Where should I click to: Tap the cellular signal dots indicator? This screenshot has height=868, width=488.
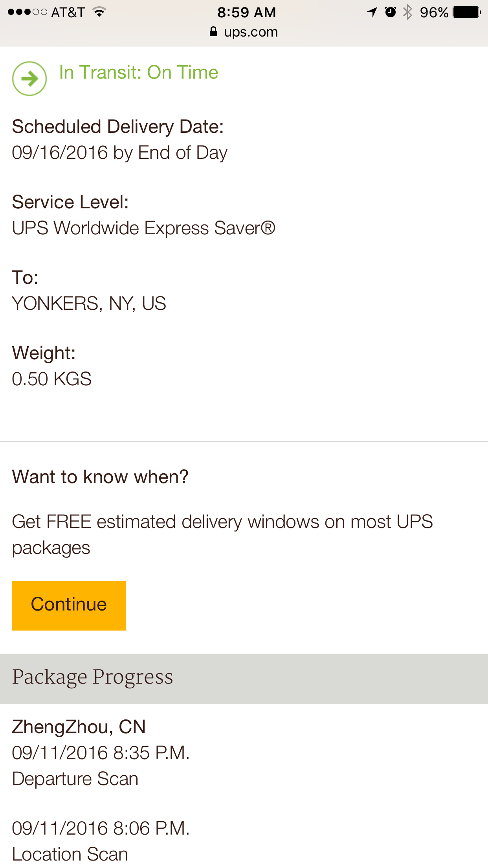click(27, 12)
